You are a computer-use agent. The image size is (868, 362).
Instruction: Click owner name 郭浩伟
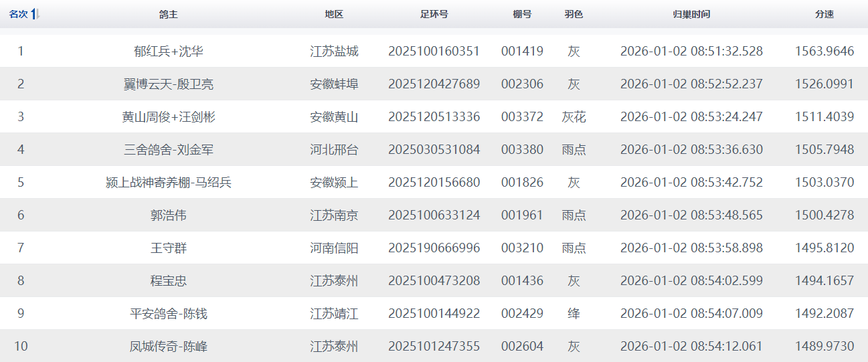coord(168,215)
